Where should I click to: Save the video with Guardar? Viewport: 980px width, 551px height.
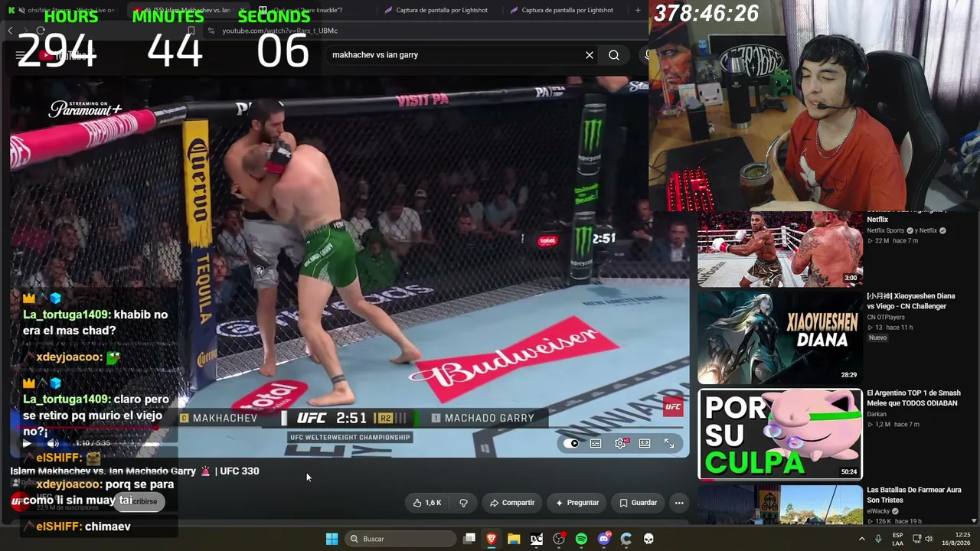tap(638, 503)
